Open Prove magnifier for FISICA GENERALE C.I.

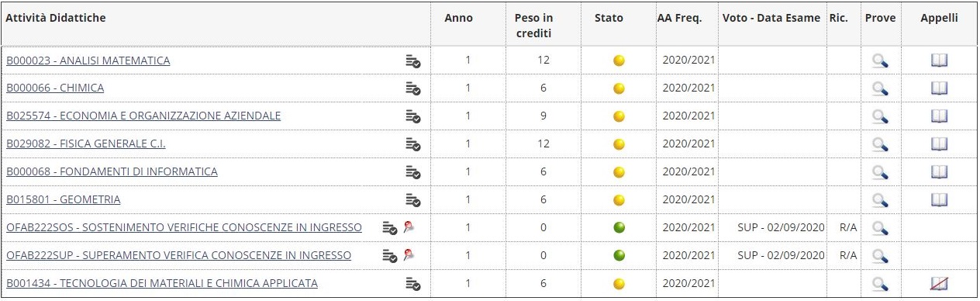pyautogui.click(x=880, y=144)
